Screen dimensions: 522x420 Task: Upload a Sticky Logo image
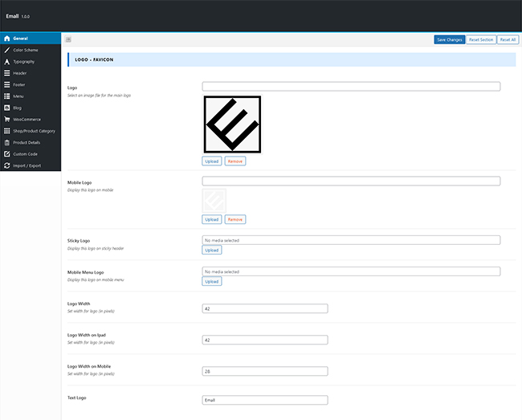(212, 250)
